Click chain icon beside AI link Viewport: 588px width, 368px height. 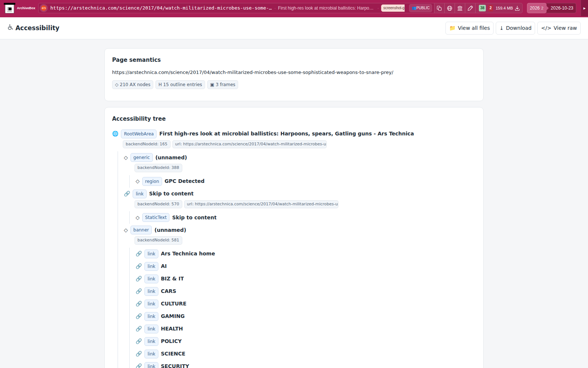click(139, 266)
